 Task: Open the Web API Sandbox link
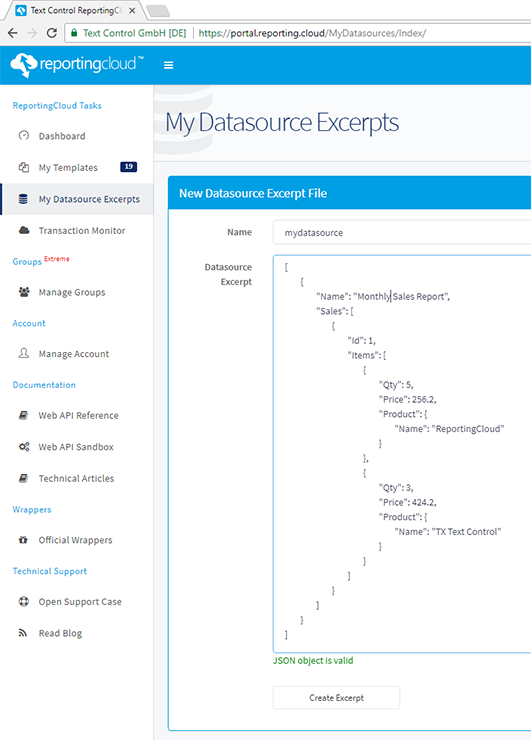point(76,446)
